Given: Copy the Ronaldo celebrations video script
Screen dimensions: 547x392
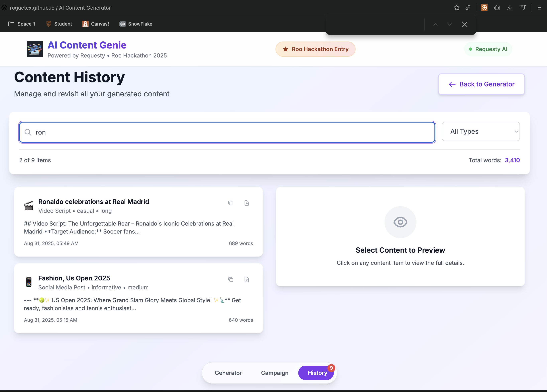Looking at the screenshot, I should click(x=231, y=203).
